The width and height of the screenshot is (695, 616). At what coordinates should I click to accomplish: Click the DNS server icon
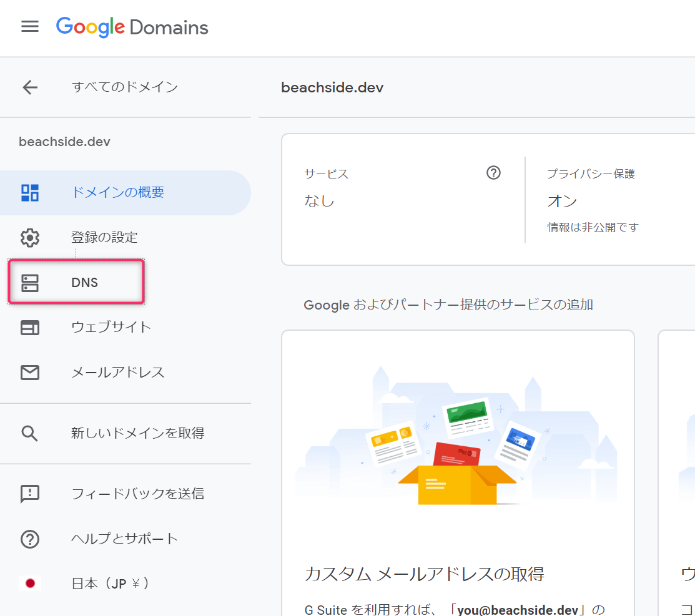(30, 283)
